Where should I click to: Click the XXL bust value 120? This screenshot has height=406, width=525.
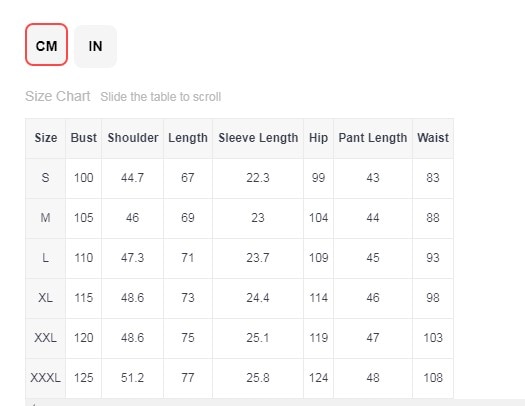pyautogui.click(x=83, y=338)
